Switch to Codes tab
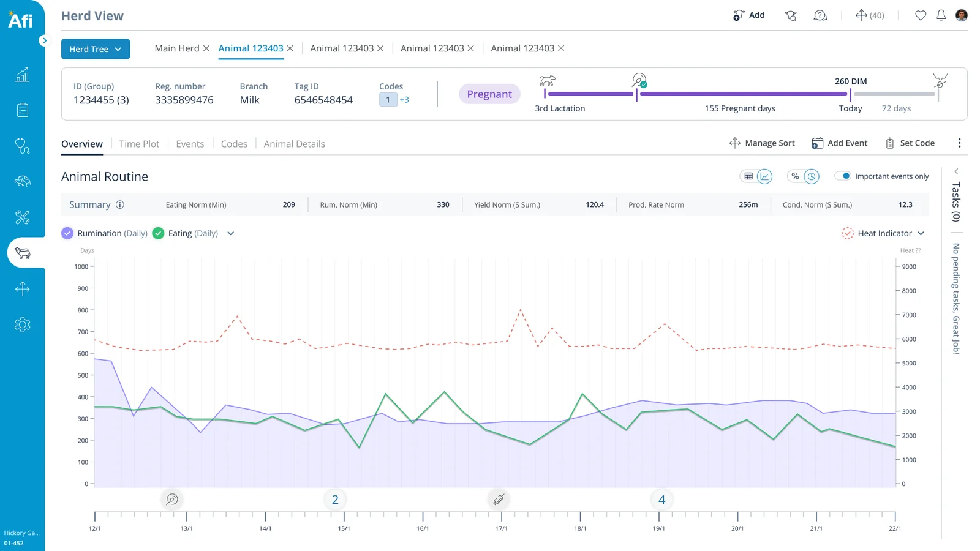This screenshot has height=551, width=980. pos(234,144)
